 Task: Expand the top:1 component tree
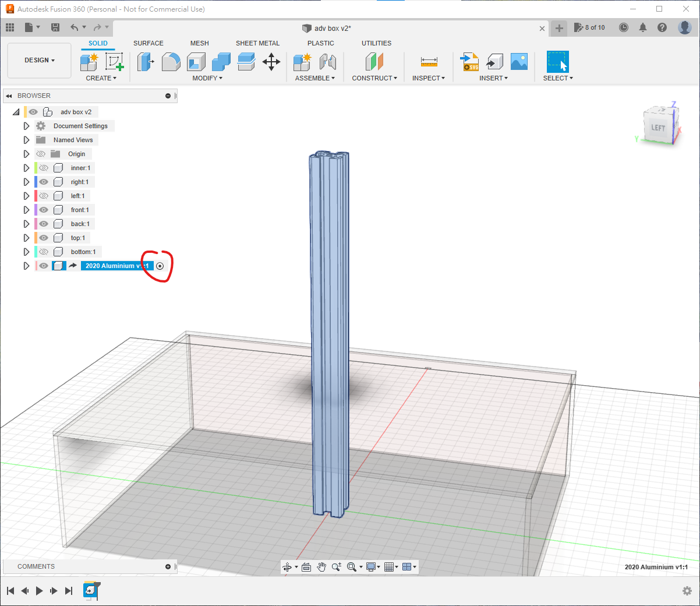pos(26,238)
